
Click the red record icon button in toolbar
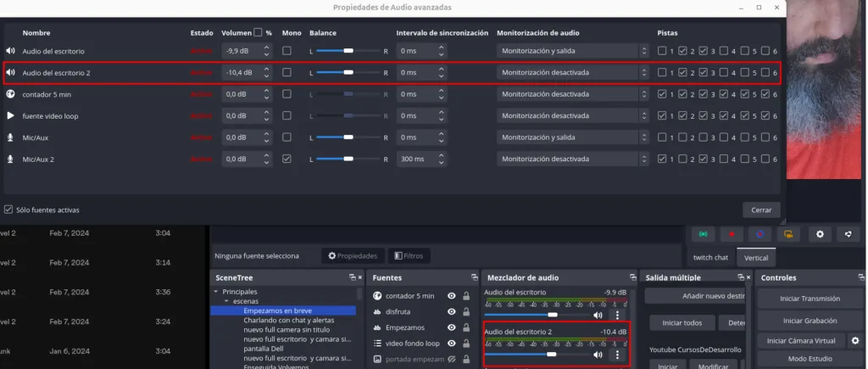731,234
